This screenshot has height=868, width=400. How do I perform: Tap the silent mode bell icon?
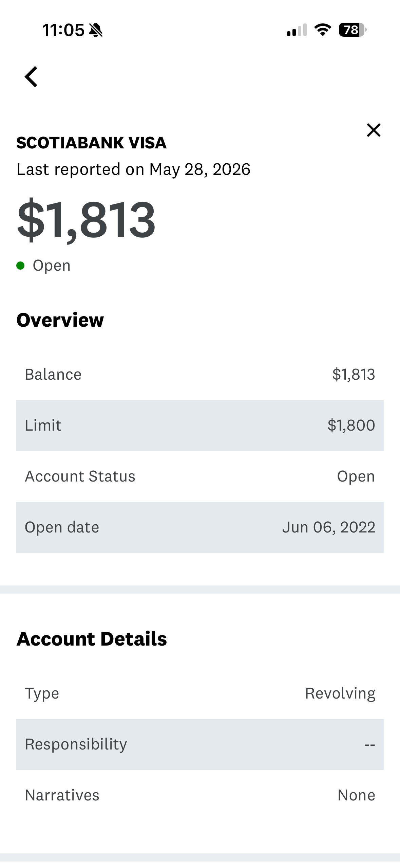coord(96,30)
